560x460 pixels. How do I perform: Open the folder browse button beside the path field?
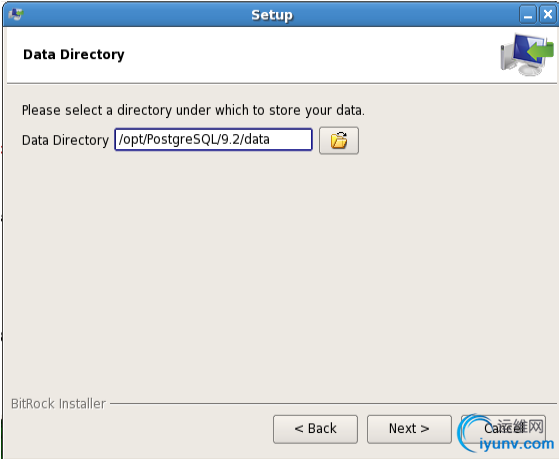pos(339,140)
